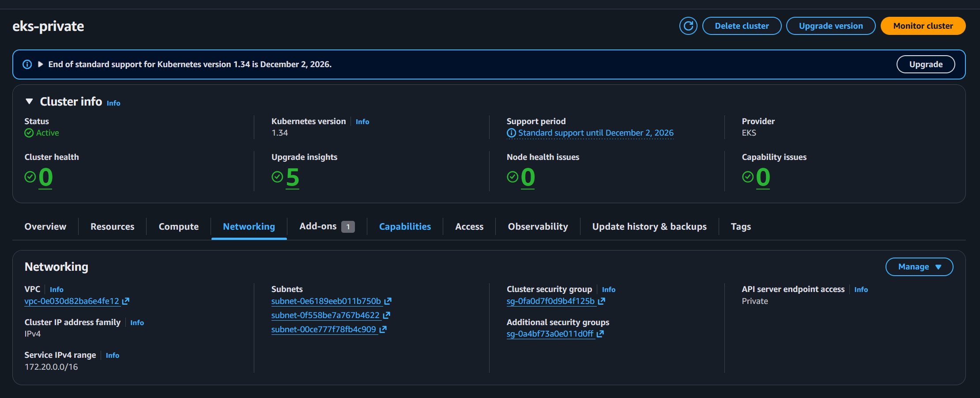The image size is (980, 398).
Task: Open external link icon for additional security group
Action: 600,334
